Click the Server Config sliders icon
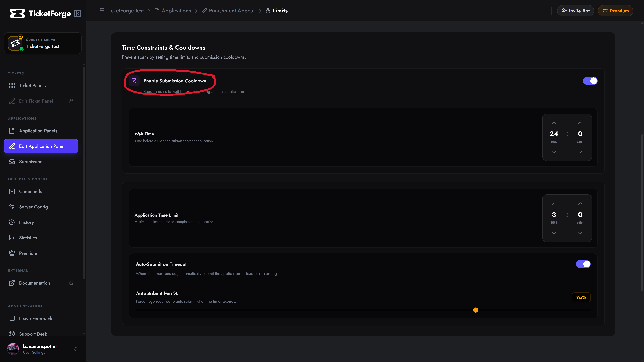Image resolution: width=644 pixels, height=362 pixels. pos(12,207)
